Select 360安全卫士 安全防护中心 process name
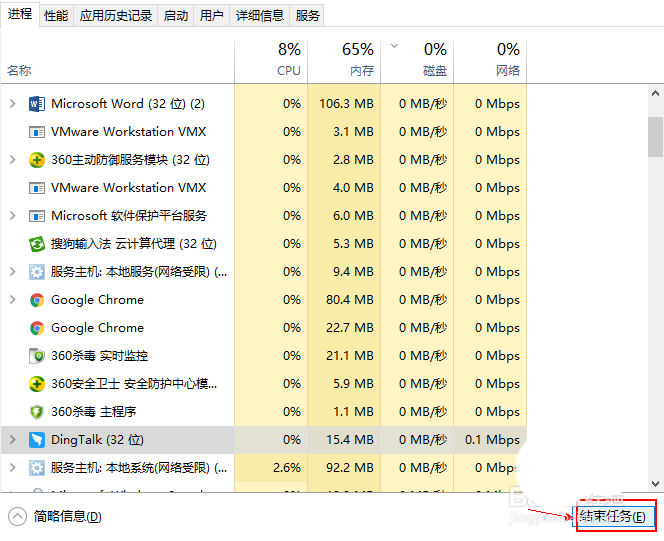 pyautogui.click(x=134, y=384)
